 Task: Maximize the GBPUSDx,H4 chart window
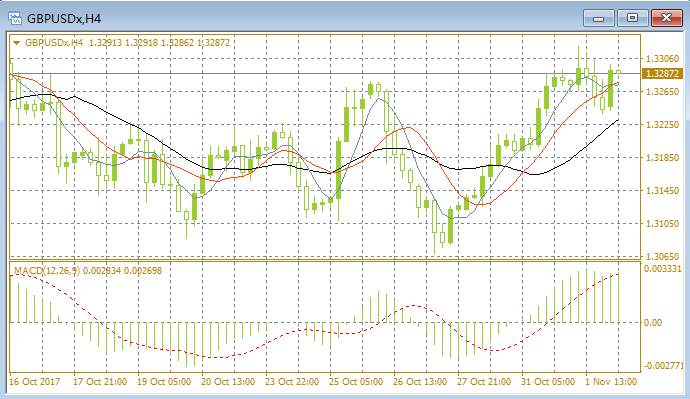[632, 18]
